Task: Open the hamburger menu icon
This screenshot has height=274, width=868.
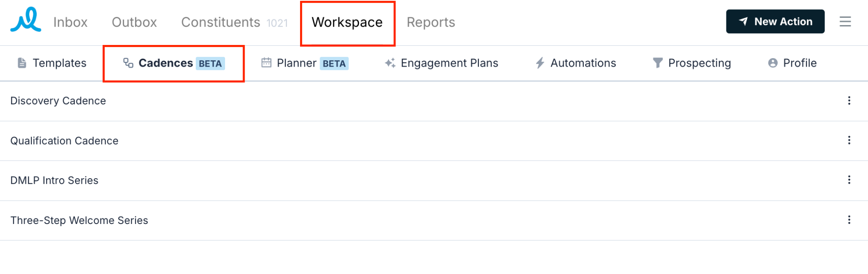Action: 845,22
